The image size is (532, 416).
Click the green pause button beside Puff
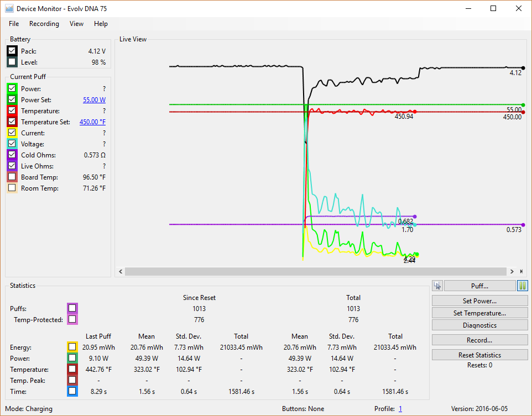tap(523, 286)
